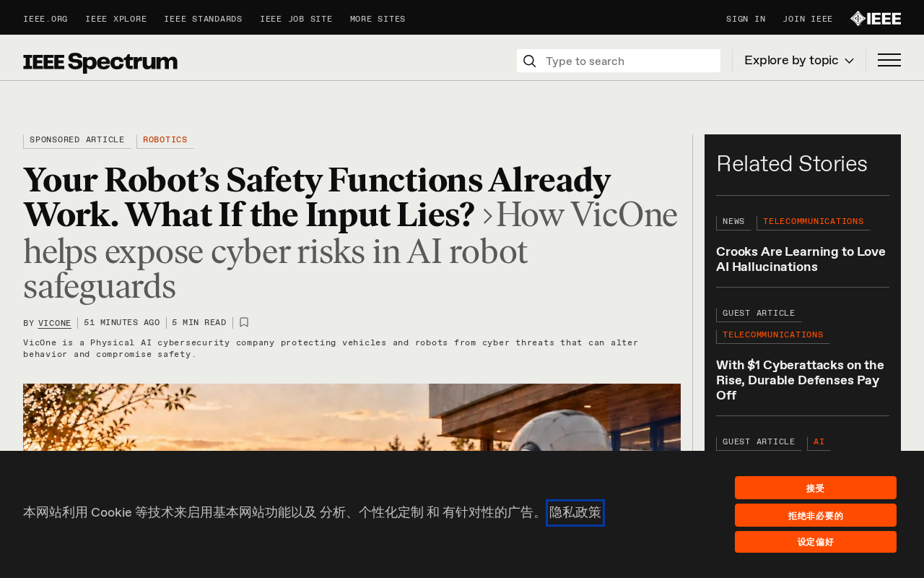Click the search magnifier icon
The height and width of the screenshot is (578, 924).
529,61
